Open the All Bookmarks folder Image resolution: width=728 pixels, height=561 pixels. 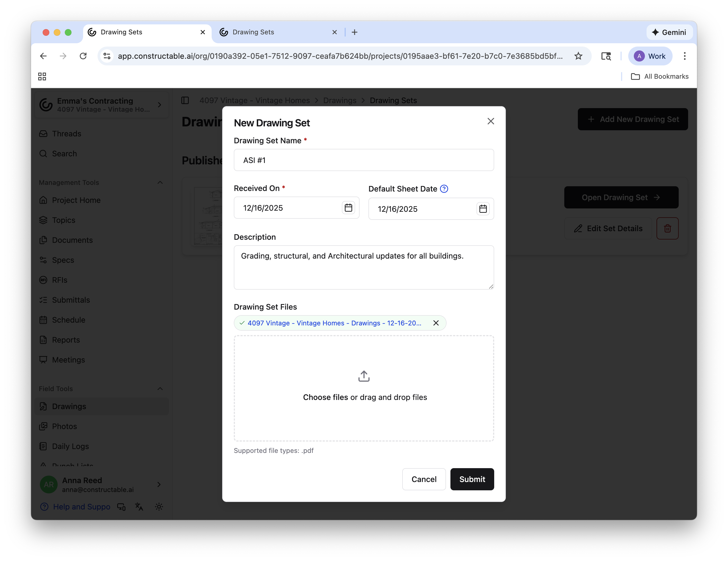point(660,76)
